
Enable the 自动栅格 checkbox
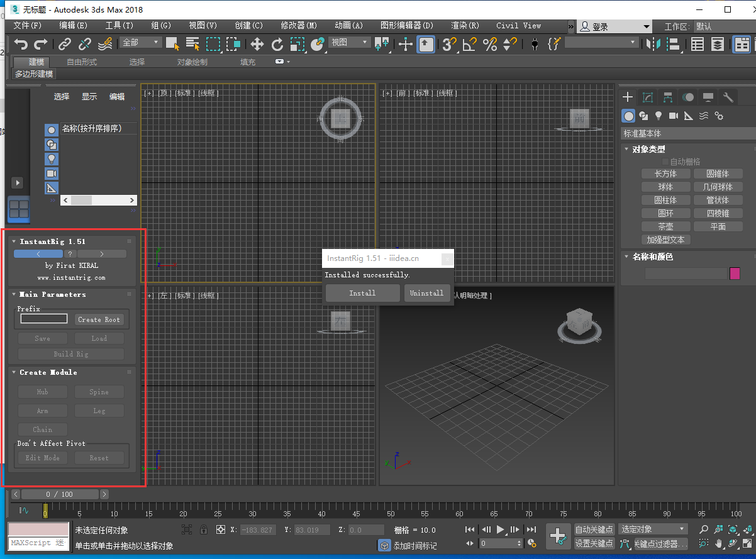click(x=665, y=162)
